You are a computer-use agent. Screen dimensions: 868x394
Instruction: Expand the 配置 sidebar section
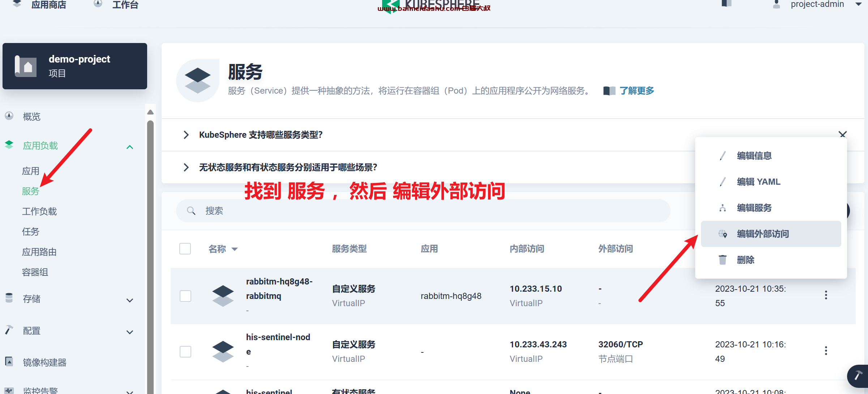(x=130, y=332)
